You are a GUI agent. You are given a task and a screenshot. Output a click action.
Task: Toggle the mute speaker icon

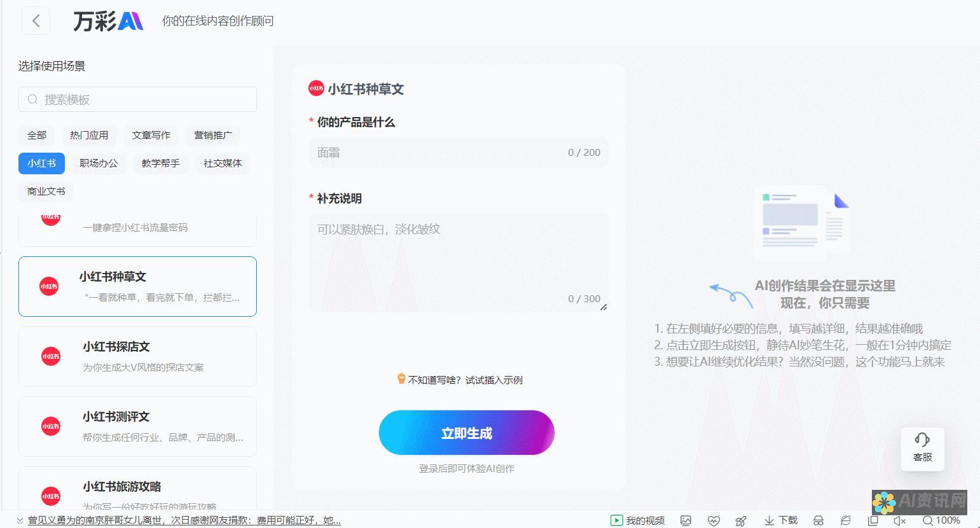[x=900, y=520]
